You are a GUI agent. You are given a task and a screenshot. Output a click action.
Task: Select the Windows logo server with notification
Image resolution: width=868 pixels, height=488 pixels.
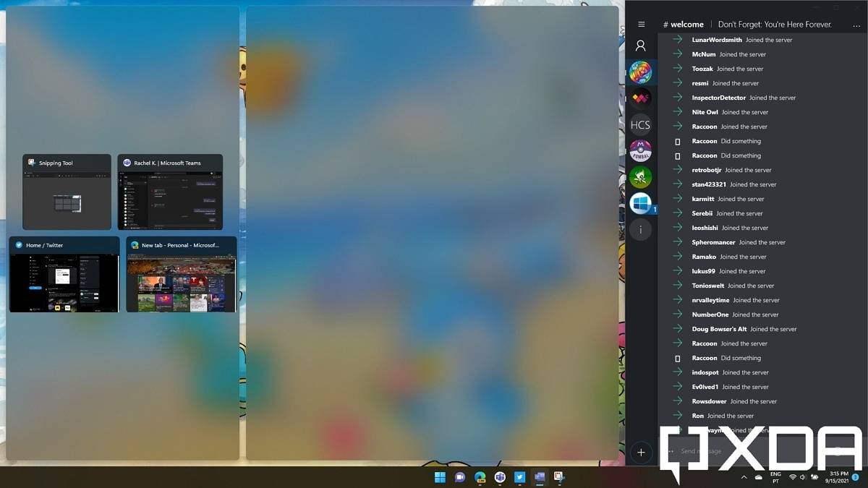point(640,203)
